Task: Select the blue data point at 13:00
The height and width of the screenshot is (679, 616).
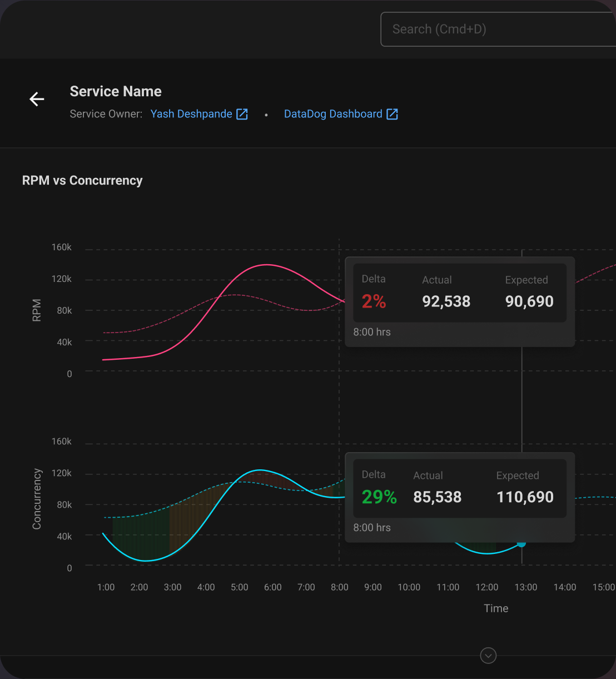Action: pyautogui.click(x=521, y=543)
